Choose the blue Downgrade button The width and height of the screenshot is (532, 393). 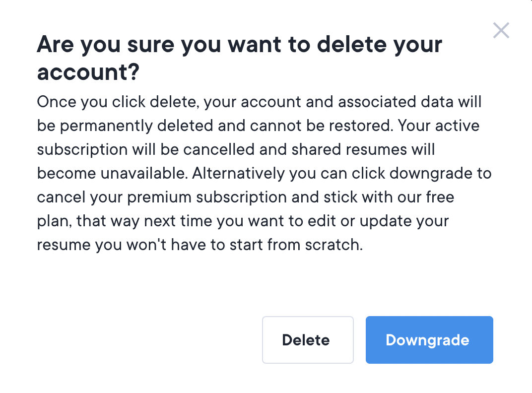(429, 340)
